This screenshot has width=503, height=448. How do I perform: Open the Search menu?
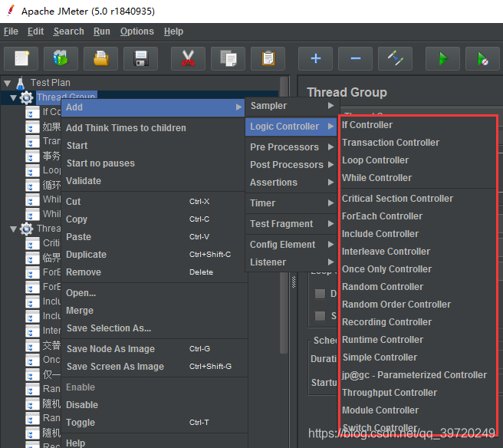coord(69,31)
